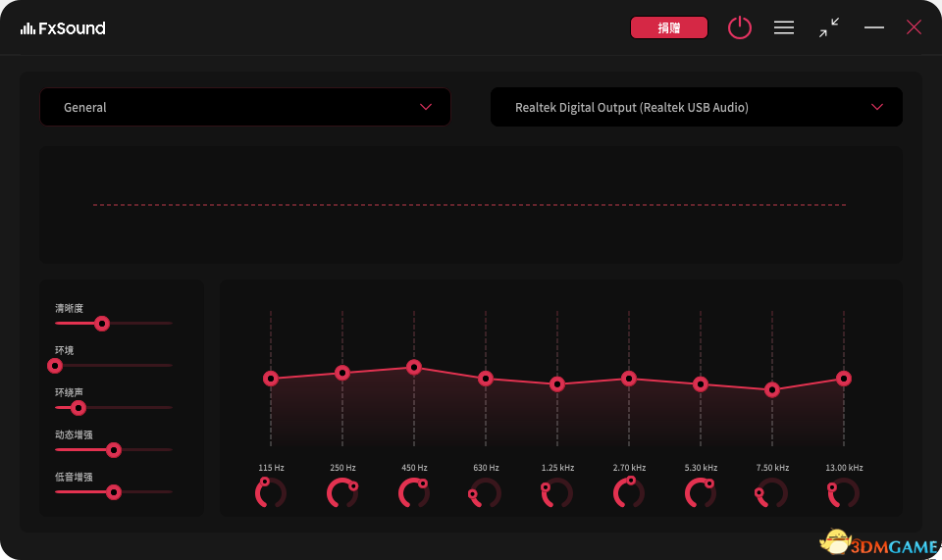Click the shrink to mini mode icon
Image resolution: width=942 pixels, height=560 pixels.
829,27
